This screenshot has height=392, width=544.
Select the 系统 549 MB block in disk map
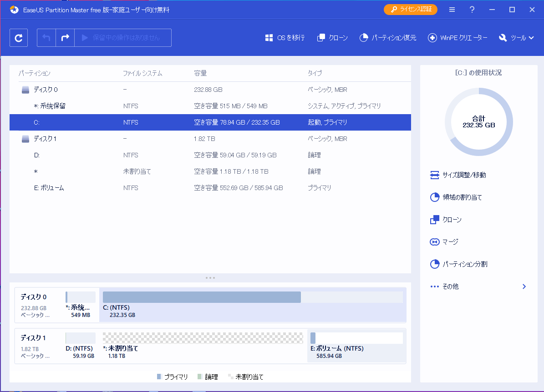tap(81, 305)
